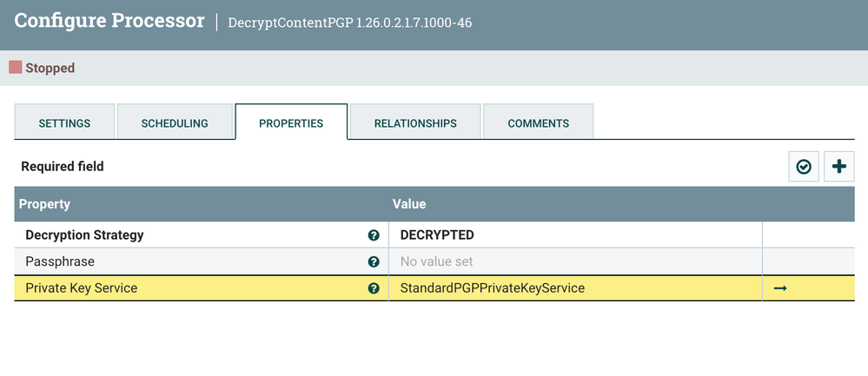Screen dimensions: 868x376
Task: Click the Property column header
Action: pos(202,204)
